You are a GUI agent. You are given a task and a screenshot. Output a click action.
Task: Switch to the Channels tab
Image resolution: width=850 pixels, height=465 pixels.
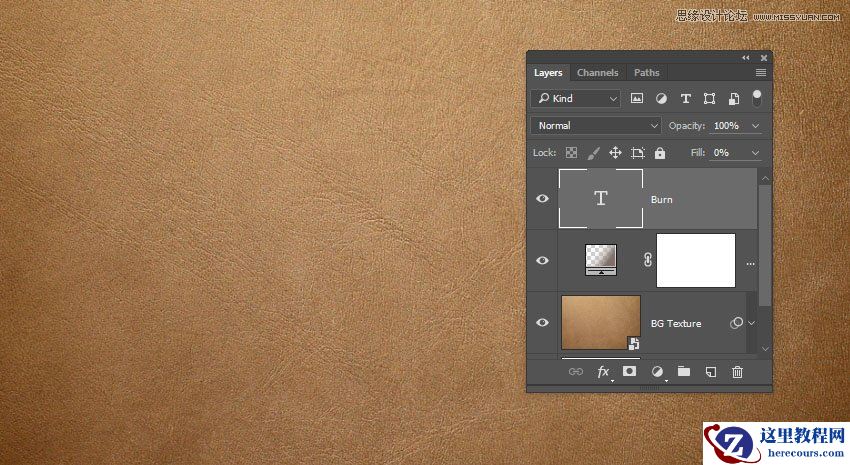pos(597,73)
